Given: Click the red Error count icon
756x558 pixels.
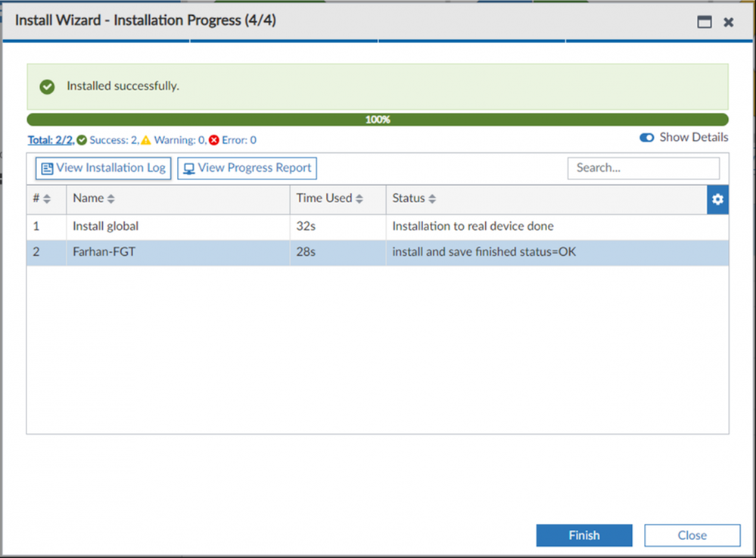Looking at the screenshot, I should [x=213, y=140].
